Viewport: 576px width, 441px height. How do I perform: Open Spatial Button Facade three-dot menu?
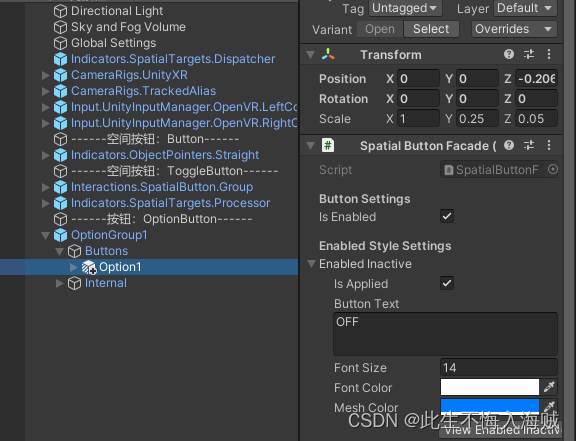(549, 145)
